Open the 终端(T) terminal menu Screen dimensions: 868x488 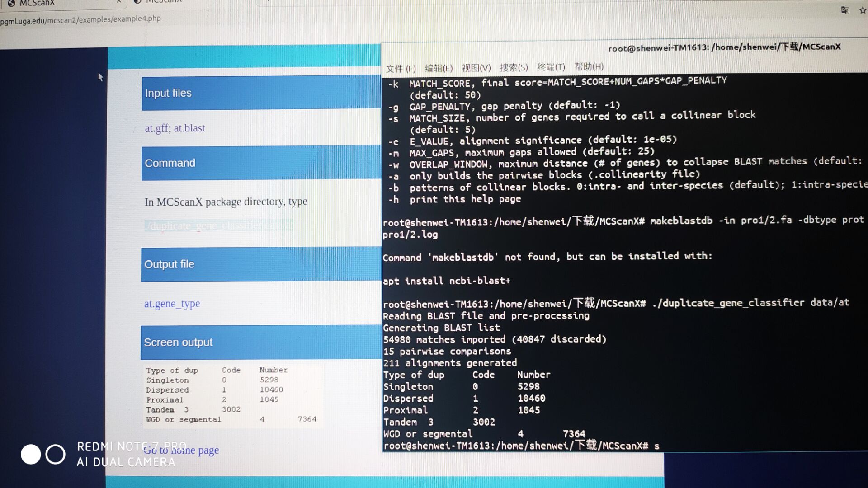tap(551, 67)
